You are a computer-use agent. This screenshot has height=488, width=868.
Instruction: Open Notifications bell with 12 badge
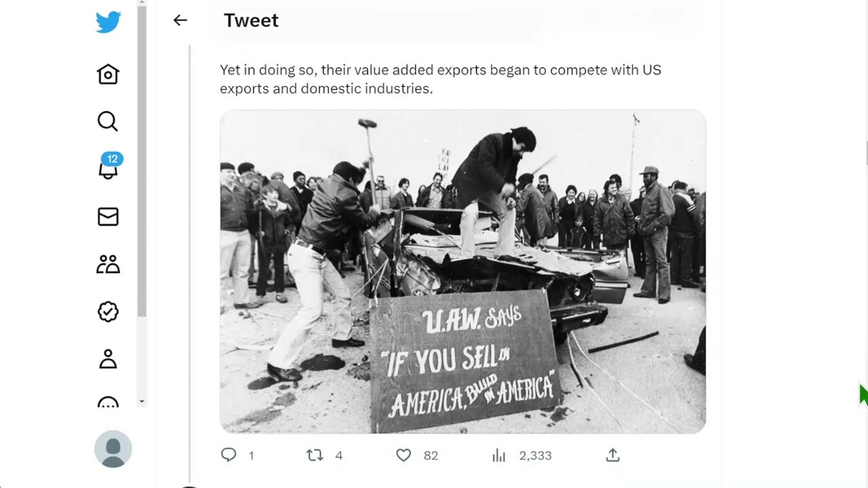pos(108,167)
